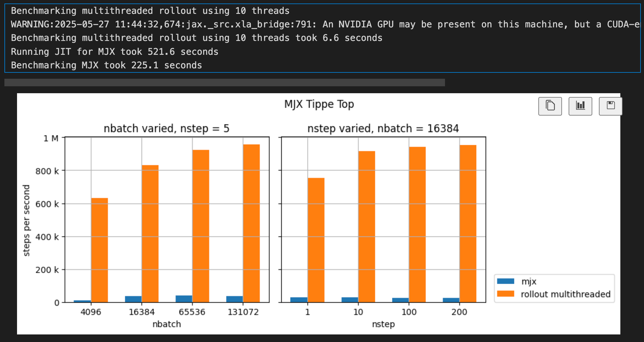Click the chart icon above the plot
The height and width of the screenshot is (342, 644).
[x=580, y=106]
